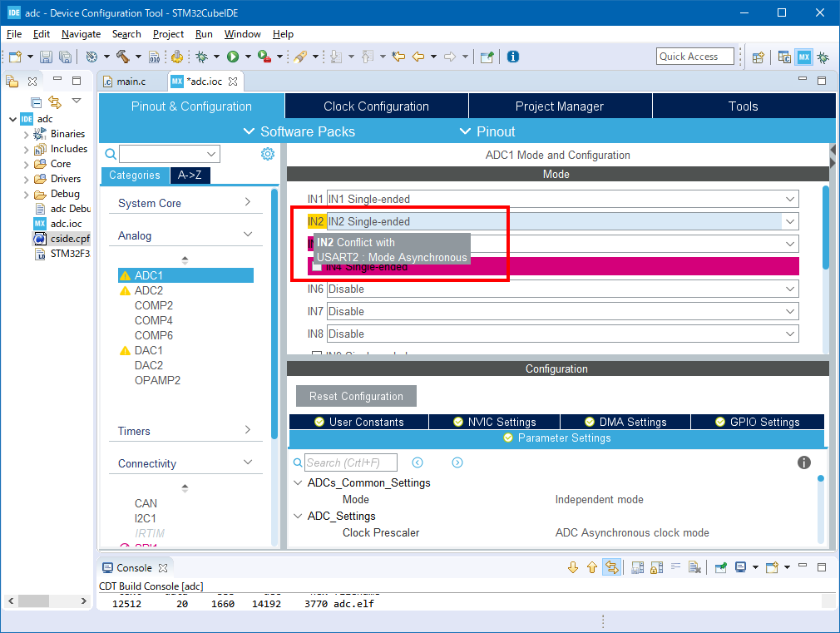Open the Project menu

pos(168,34)
